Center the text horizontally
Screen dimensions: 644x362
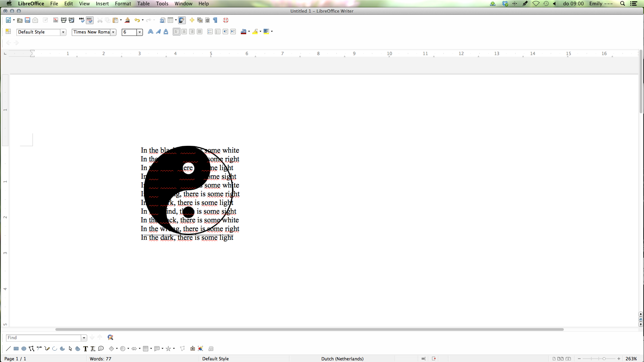click(x=184, y=32)
